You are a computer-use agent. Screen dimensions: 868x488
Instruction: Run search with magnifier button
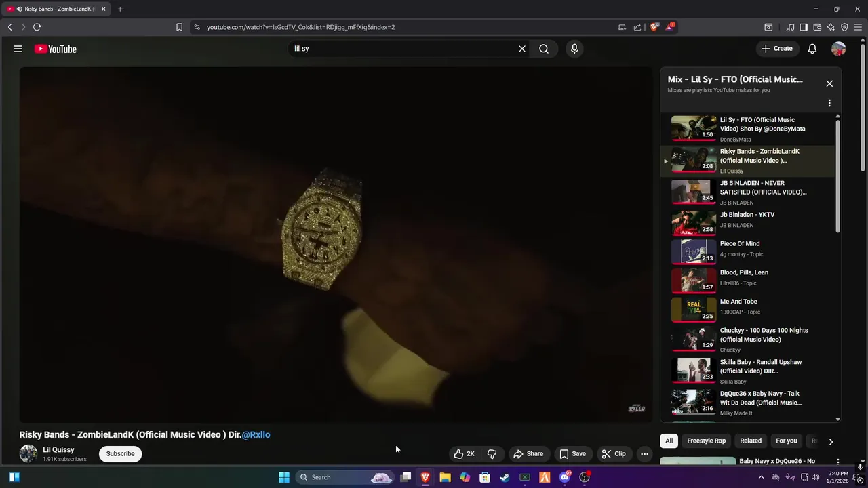pyautogui.click(x=544, y=49)
